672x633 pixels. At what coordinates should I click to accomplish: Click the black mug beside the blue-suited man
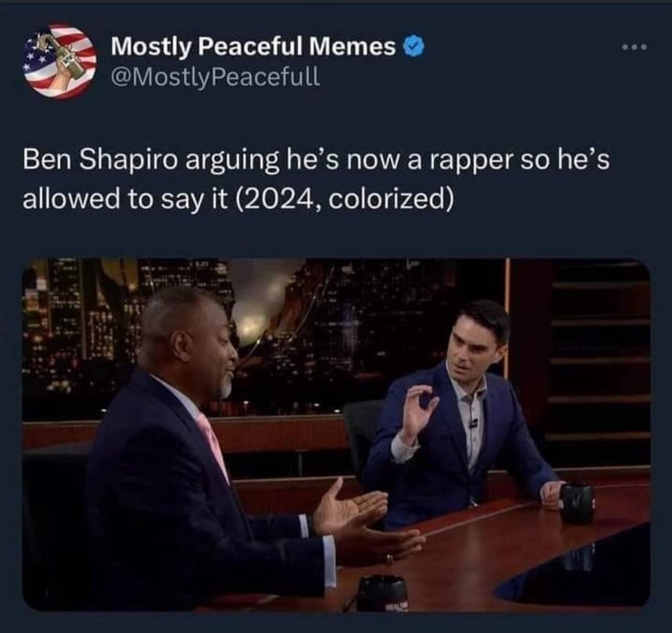(577, 502)
